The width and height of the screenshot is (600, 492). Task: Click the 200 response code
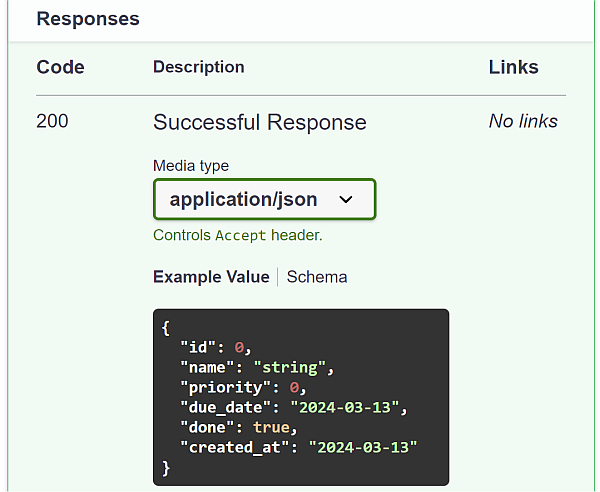coord(52,121)
